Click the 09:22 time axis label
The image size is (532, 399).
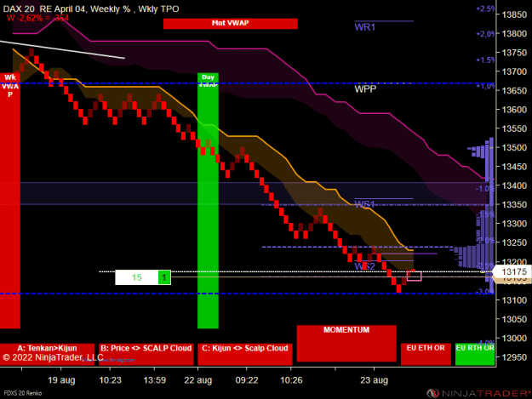tap(247, 380)
